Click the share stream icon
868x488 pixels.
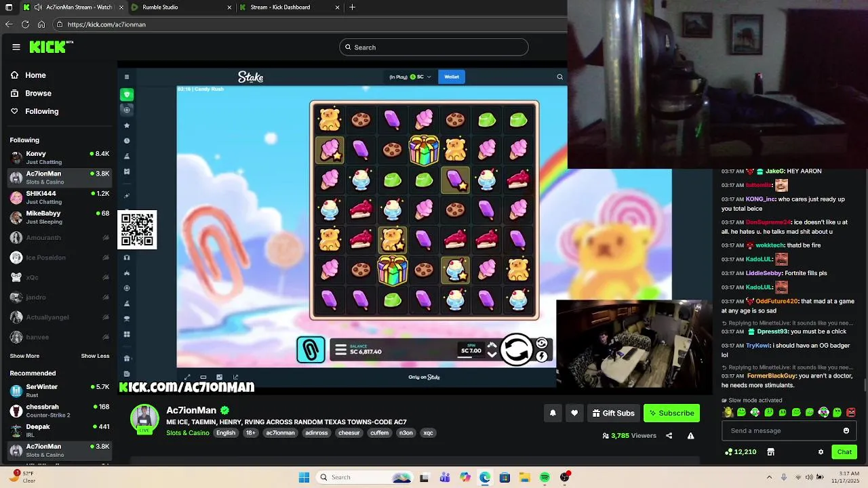point(669,436)
